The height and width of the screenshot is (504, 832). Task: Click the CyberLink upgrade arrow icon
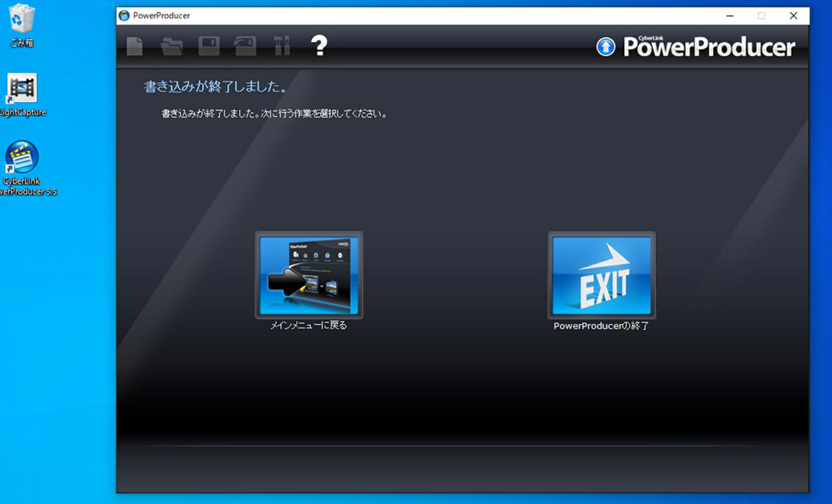605,47
